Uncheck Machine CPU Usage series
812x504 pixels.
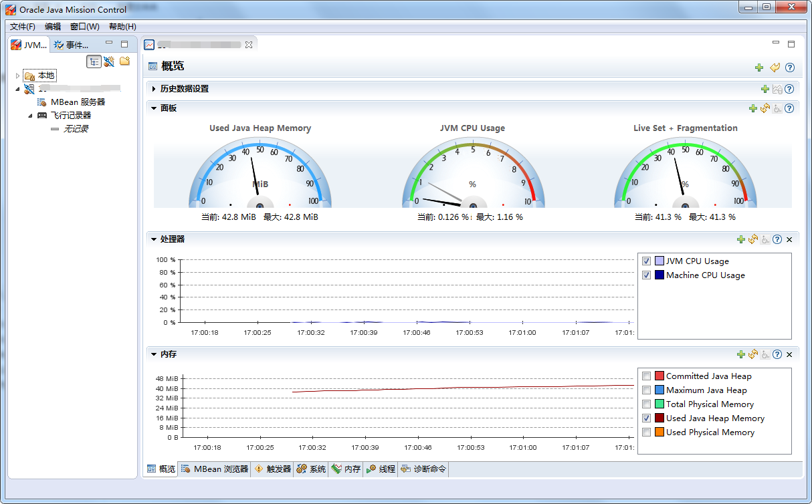tap(647, 275)
